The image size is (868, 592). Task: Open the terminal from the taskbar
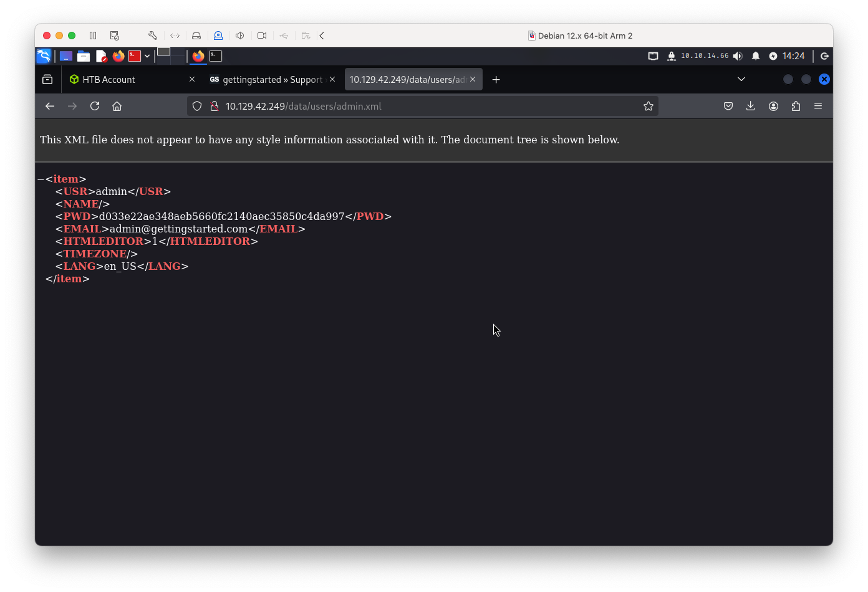pos(216,56)
